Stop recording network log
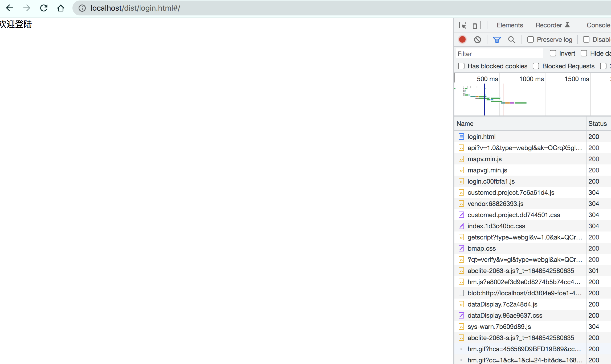611x364 pixels. pos(462,40)
